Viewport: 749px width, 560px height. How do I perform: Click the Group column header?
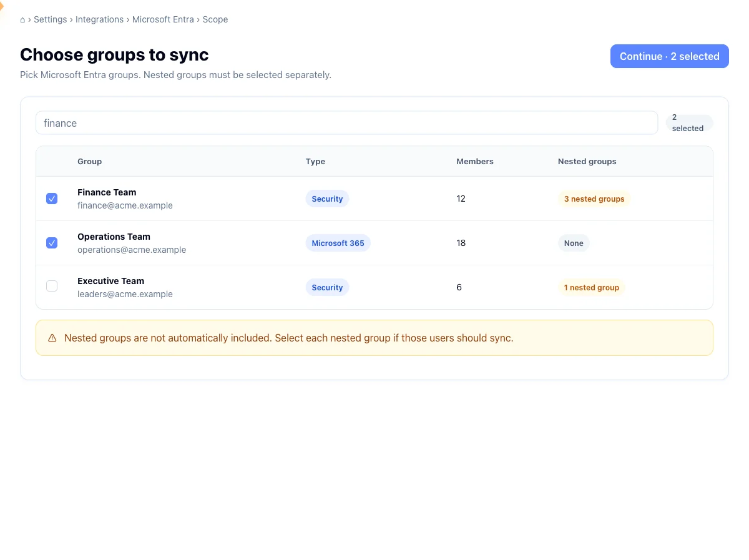[x=89, y=161]
